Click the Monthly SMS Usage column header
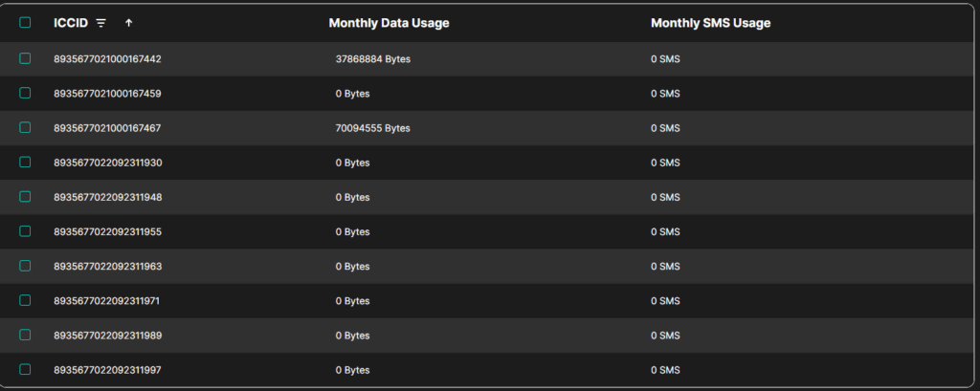Image resolution: width=980 pixels, height=391 pixels. pos(710,23)
